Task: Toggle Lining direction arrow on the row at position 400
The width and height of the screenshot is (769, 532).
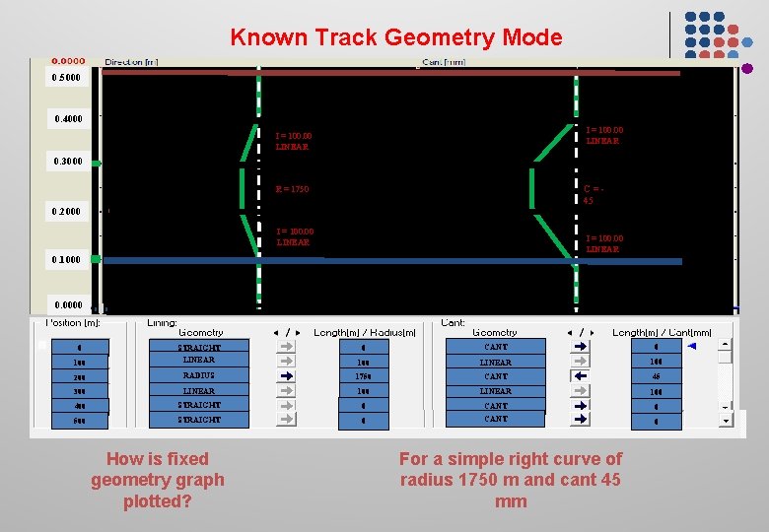Action: (287, 405)
